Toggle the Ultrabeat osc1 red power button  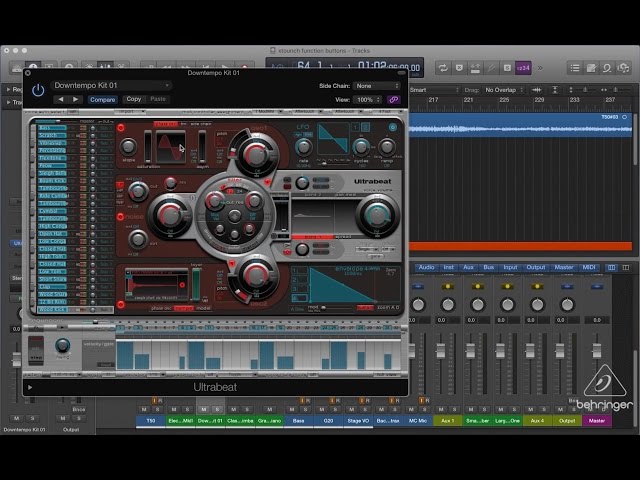point(121,128)
